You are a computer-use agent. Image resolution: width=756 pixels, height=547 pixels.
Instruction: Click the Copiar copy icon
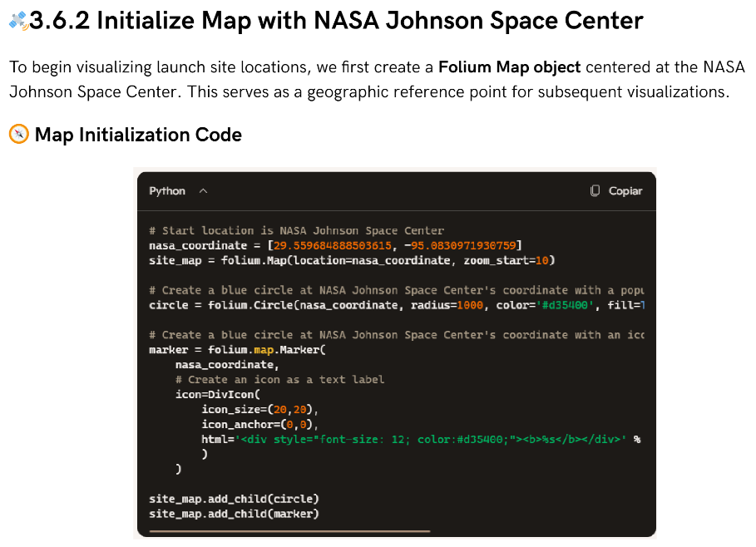595,191
